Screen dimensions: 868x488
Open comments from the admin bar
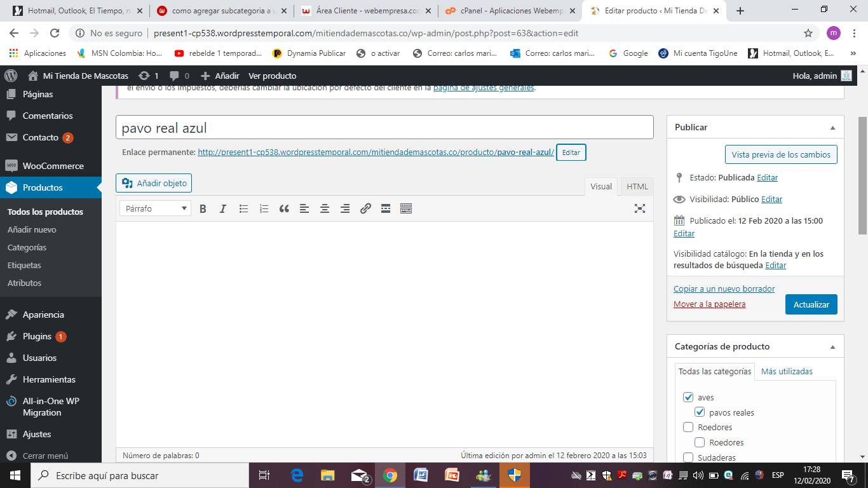coord(179,76)
